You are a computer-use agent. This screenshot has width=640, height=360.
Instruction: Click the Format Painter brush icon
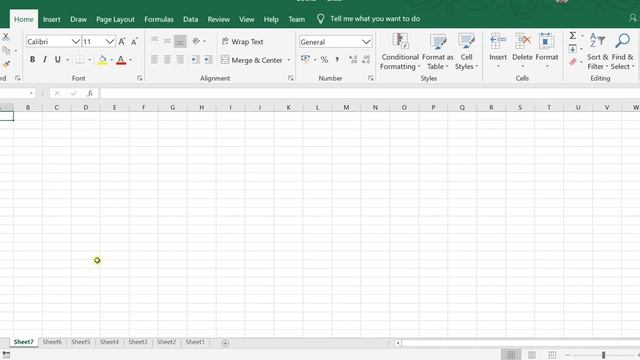[x=6, y=64]
